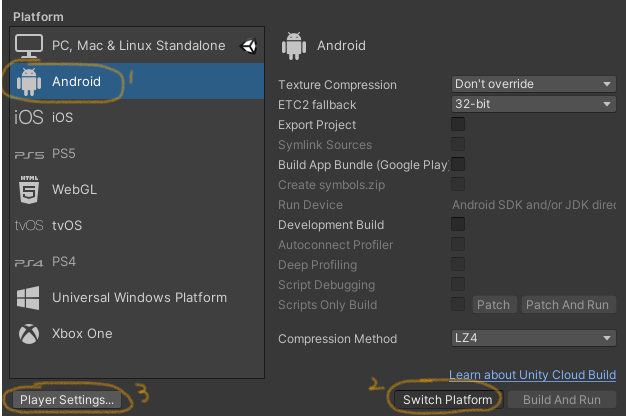Select the Xbox One platform entry
The height and width of the screenshot is (416, 626).
137,333
